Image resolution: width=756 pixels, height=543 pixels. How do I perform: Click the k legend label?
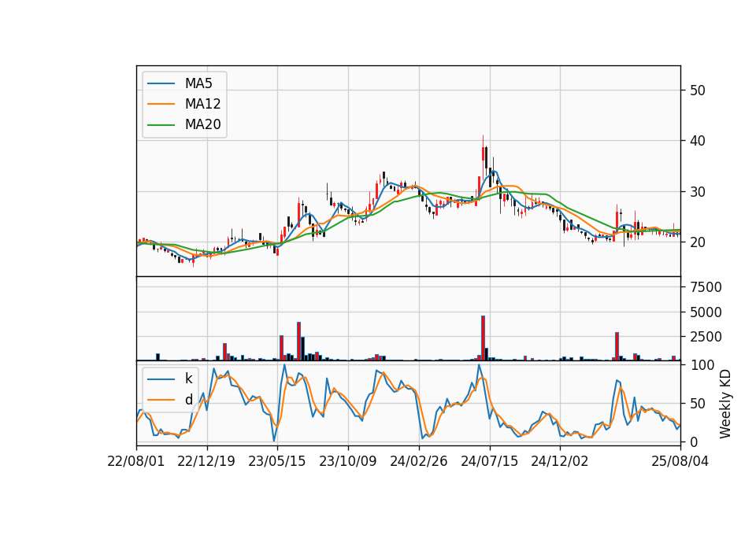188,379
